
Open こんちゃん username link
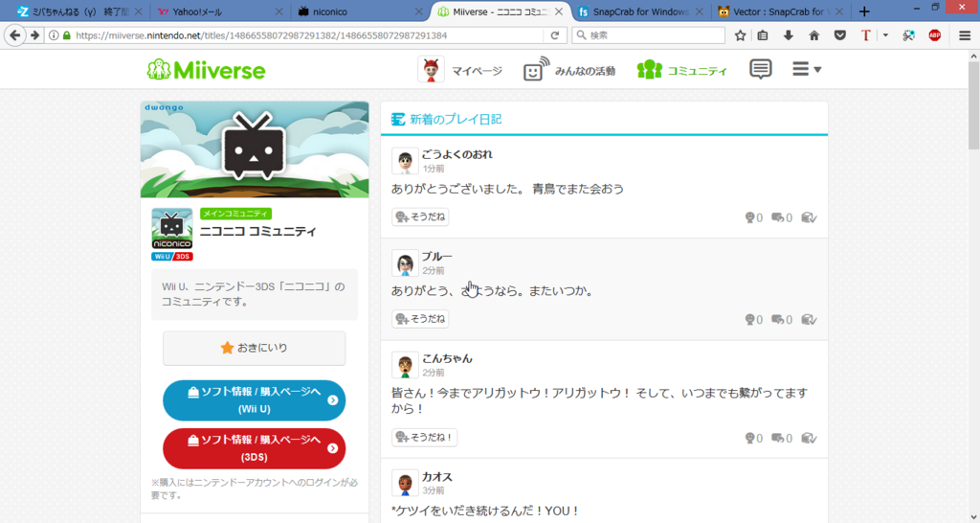click(x=447, y=358)
